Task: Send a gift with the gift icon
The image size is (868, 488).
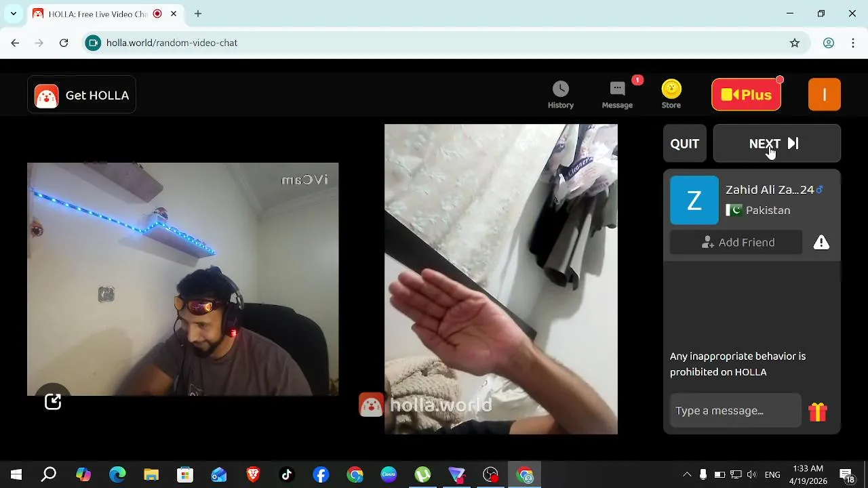Action: point(818,411)
